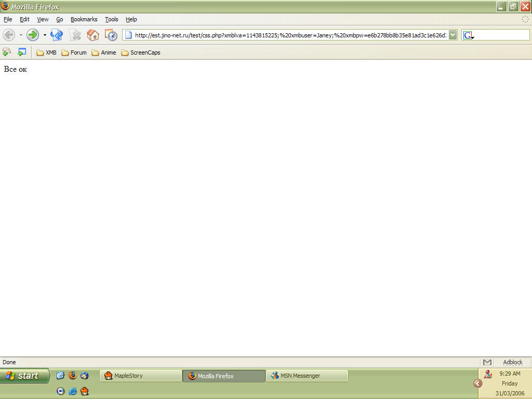Open the ScreenCaps bookmarks folder
The width and height of the screenshot is (532, 399).
(x=141, y=52)
